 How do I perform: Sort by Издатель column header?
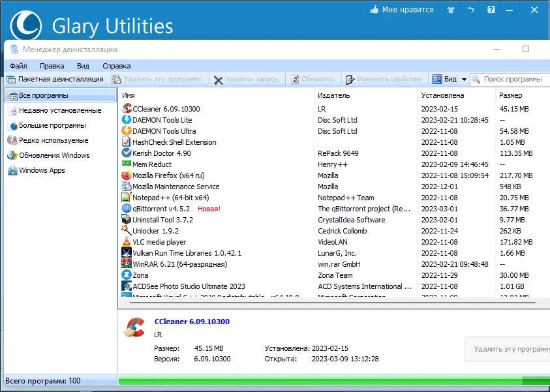tap(366, 95)
